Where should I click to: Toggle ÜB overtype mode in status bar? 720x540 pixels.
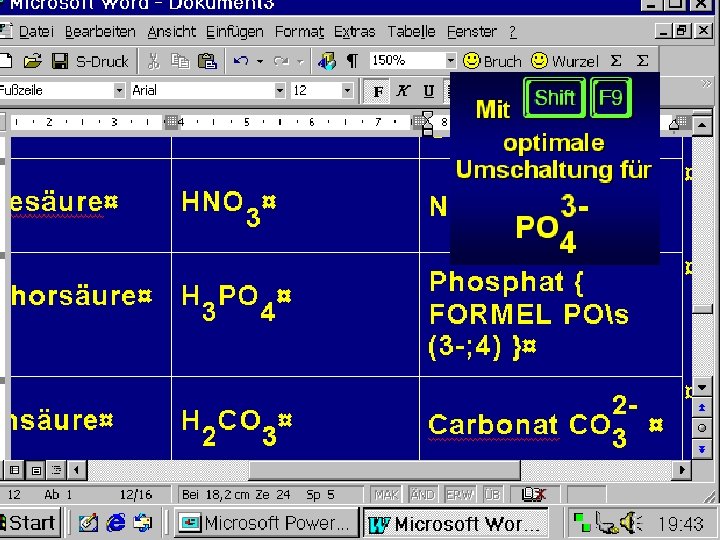pyautogui.click(x=491, y=495)
